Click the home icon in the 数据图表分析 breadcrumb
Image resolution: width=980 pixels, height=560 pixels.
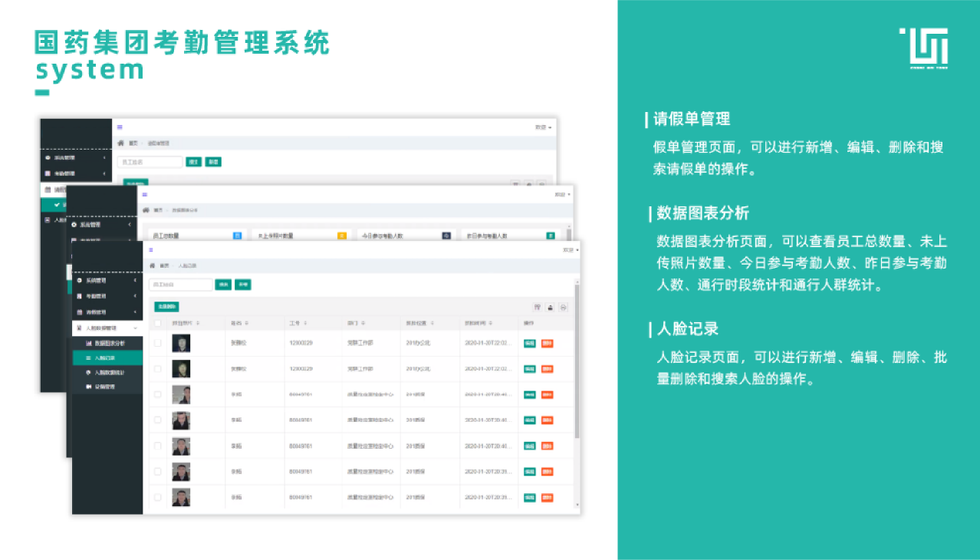click(x=146, y=209)
